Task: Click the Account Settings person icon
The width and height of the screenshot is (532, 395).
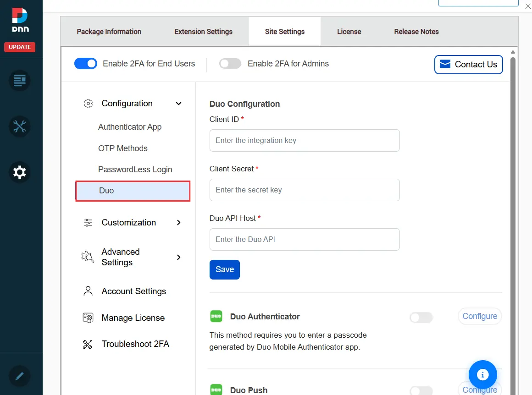Action: click(88, 291)
